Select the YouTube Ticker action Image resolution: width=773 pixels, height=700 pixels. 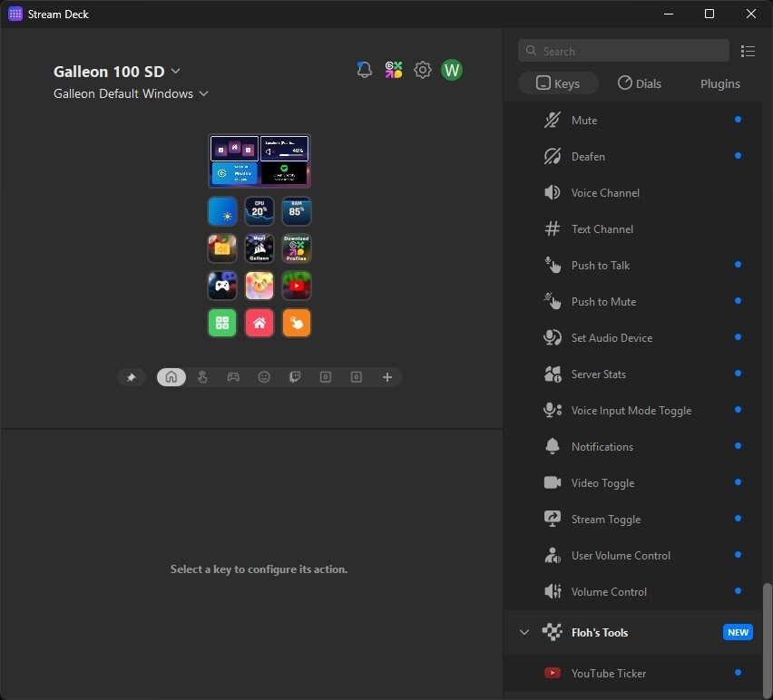[x=633, y=674]
